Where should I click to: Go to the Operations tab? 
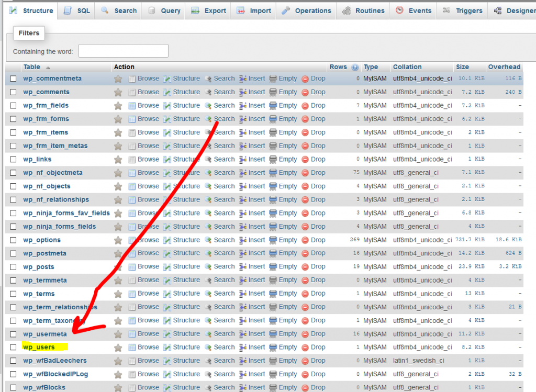click(307, 10)
